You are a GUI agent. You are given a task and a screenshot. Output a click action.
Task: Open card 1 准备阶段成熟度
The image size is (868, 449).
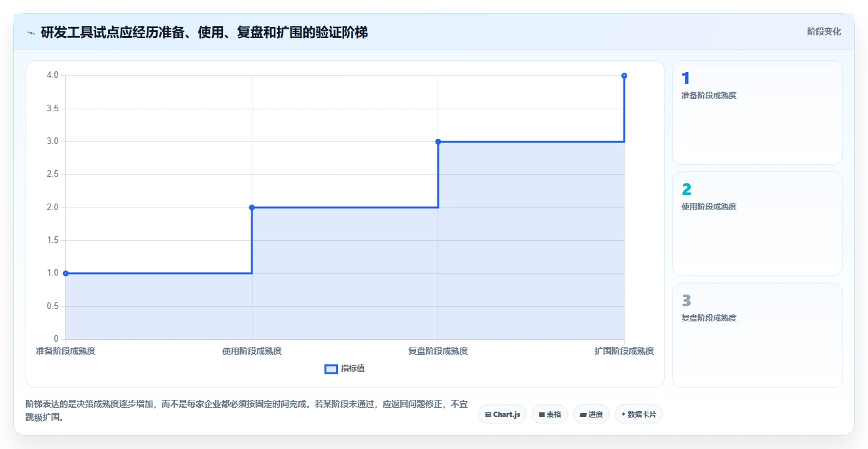pyautogui.click(x=757, y=113)
